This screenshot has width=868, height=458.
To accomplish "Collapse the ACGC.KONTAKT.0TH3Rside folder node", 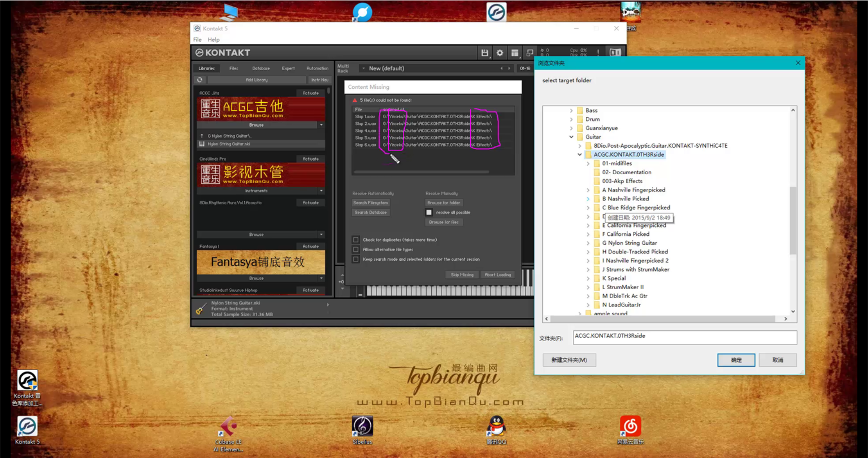I will click(x=580, y=154).
